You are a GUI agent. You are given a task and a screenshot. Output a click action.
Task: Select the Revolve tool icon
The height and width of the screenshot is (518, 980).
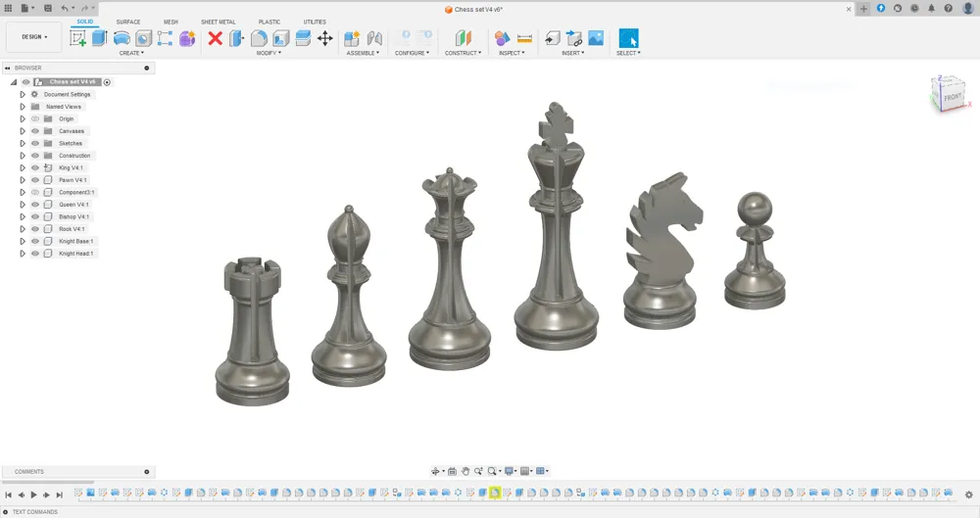(x=122, y=38)
